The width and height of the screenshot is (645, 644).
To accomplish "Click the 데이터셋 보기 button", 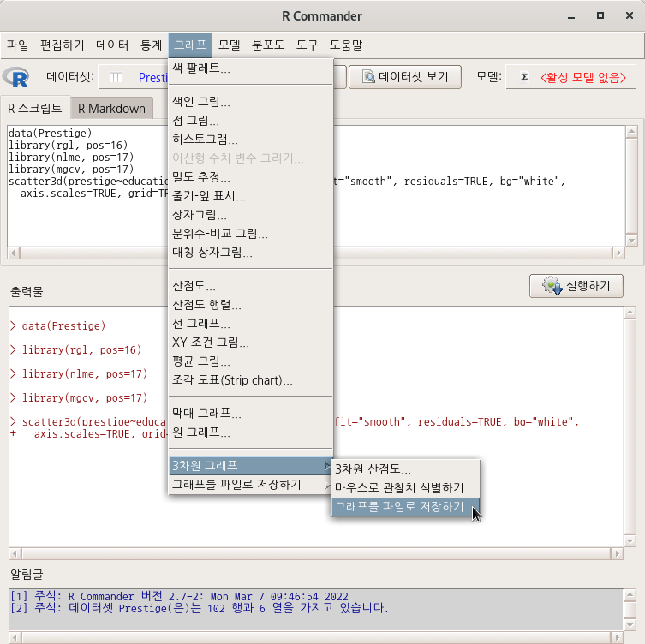I will [405, 77].
